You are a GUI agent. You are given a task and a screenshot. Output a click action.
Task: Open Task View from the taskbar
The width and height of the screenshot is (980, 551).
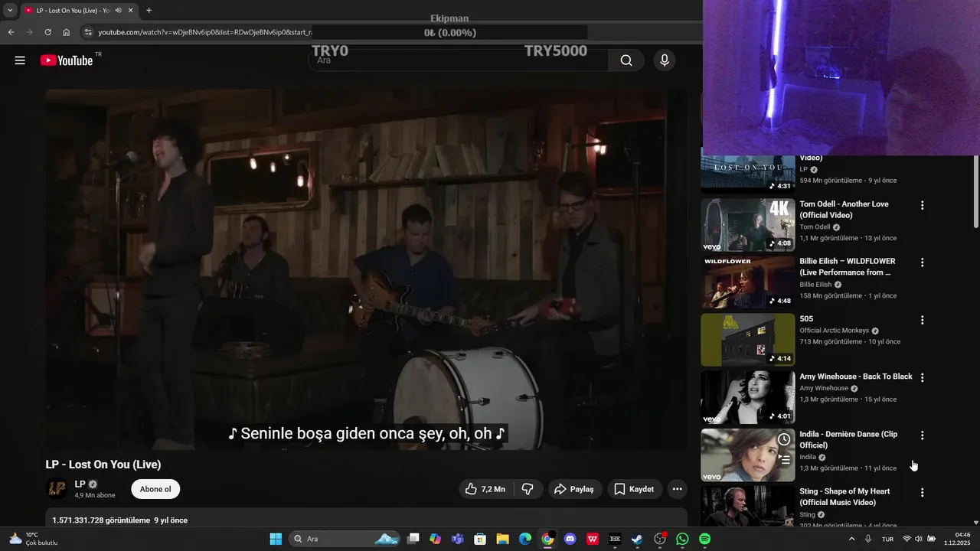[413, 539]
